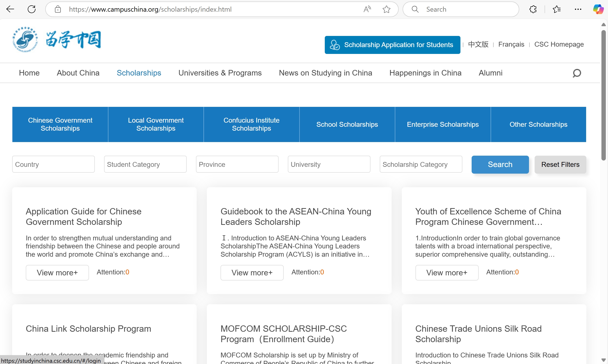Viewport: 608px width, 364px height.
Task: Click Scholarship Application for Students button
Action: 392,45
